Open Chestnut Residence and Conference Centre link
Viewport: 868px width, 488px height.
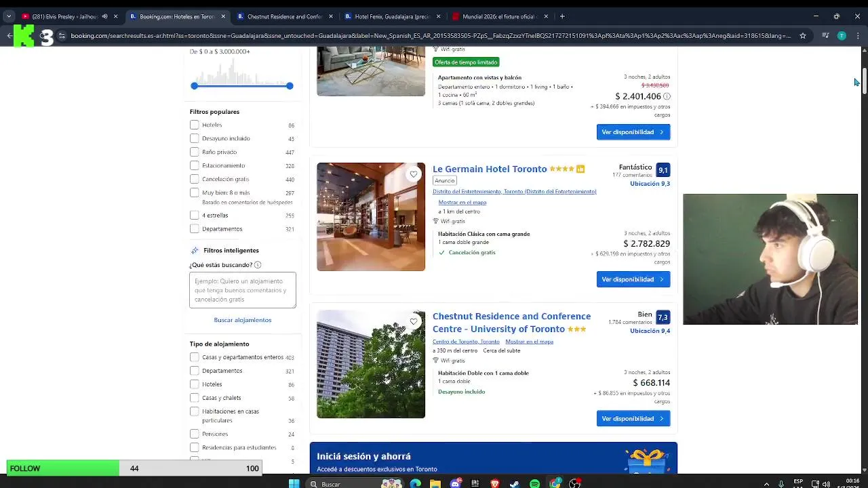[511, 323]
